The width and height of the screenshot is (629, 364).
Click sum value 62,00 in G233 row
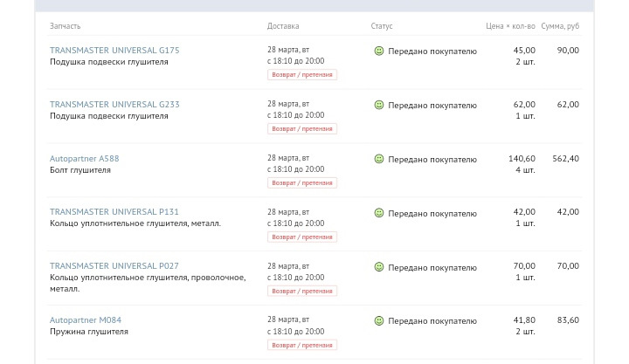pyautogui.click(x=568, y=104)
